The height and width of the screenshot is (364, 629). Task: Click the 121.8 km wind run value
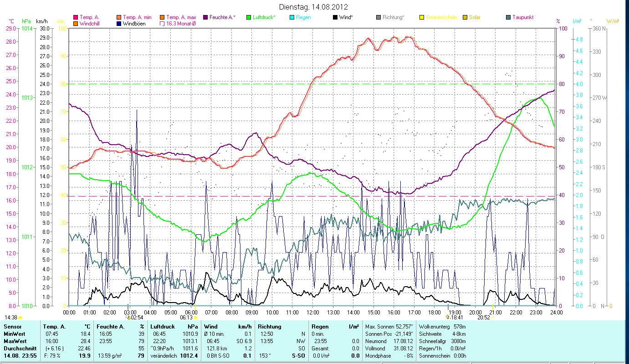point(216,349)
